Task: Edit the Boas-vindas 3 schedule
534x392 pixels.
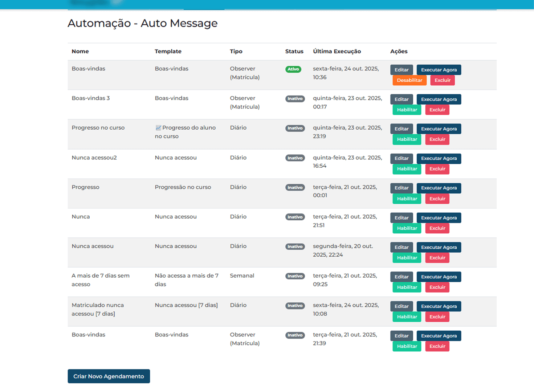Action: coord(401,99)
